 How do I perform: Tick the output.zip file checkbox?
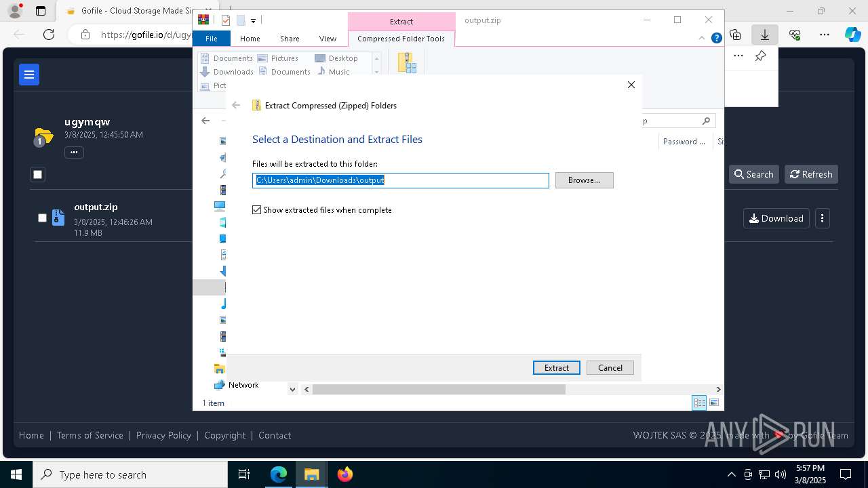point(42,218)
